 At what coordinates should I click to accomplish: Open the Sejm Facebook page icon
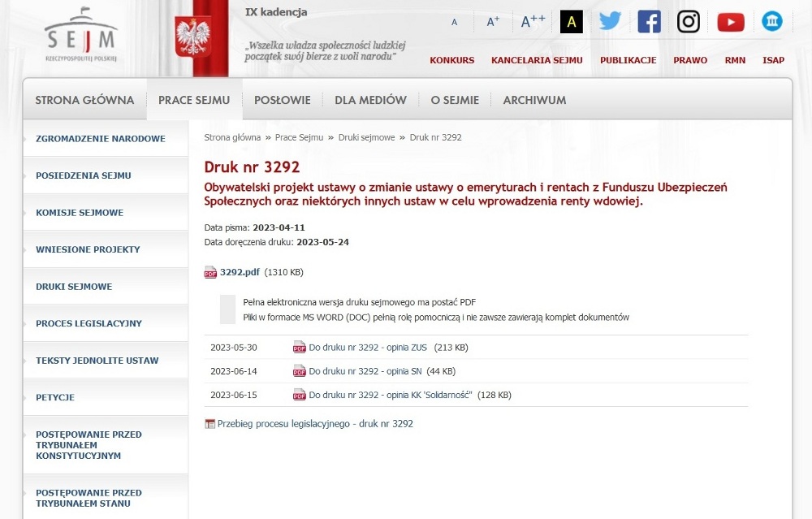649,22
